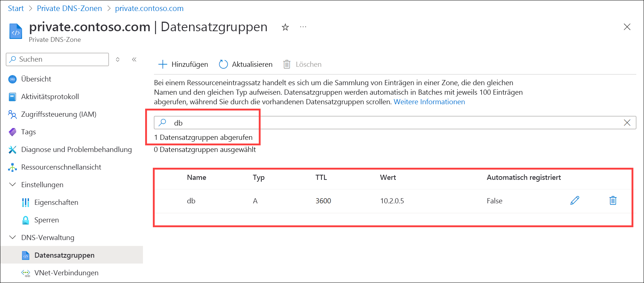Screen dimensions: 644x283
Task: Click the VNet-Verbindungen link icon
Action: 26,273
